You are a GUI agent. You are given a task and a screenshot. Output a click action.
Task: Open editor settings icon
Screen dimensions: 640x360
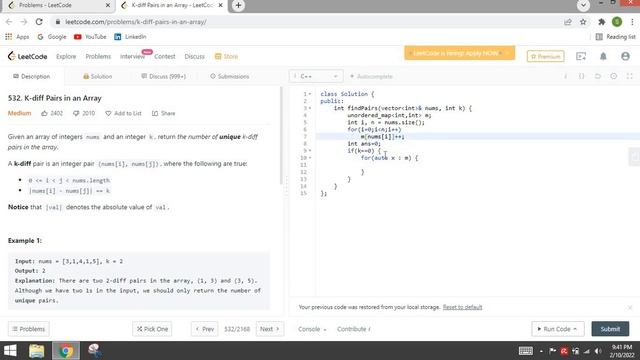tap(613, 76)
